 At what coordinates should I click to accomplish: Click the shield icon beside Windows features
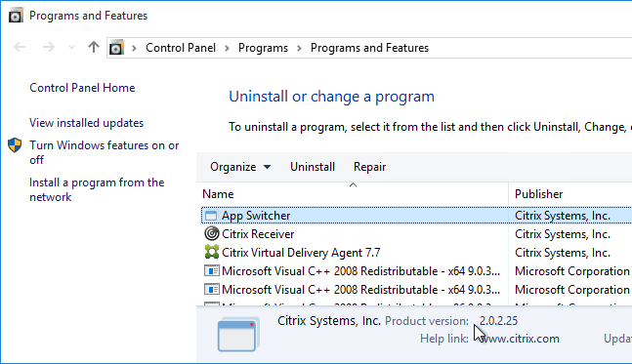pos(15,145)
